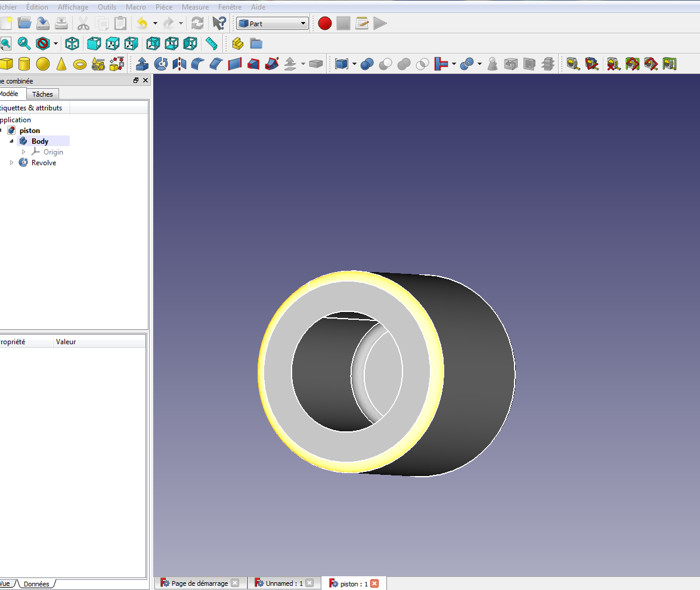Select the Données tab below the property panel
The height and width of the screenshot is (590, 700).
coord(36,584)
